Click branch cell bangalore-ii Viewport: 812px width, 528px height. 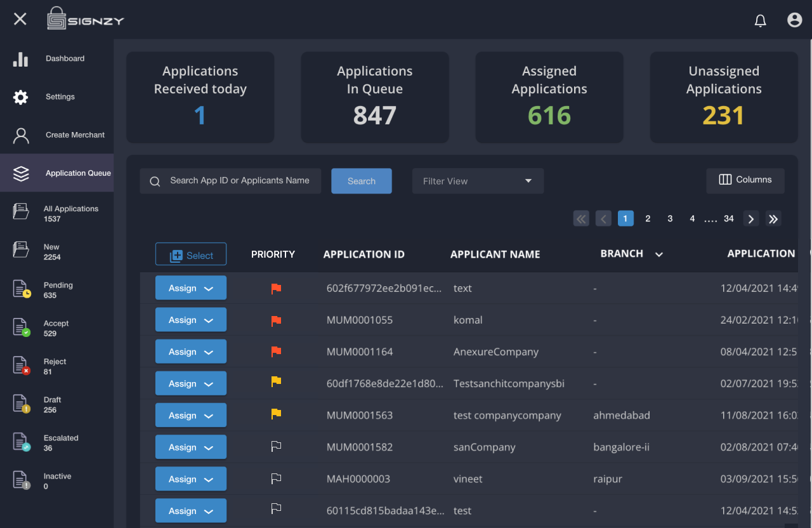pos(621,447)
